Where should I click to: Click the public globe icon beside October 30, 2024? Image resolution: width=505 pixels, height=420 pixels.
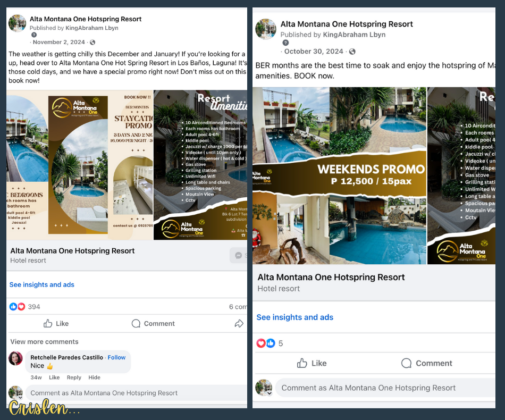click(352, 52)
